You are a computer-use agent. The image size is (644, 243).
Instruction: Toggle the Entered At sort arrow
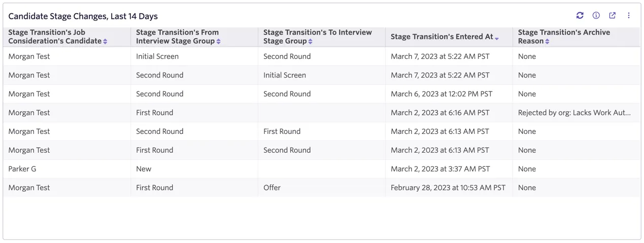497,39
